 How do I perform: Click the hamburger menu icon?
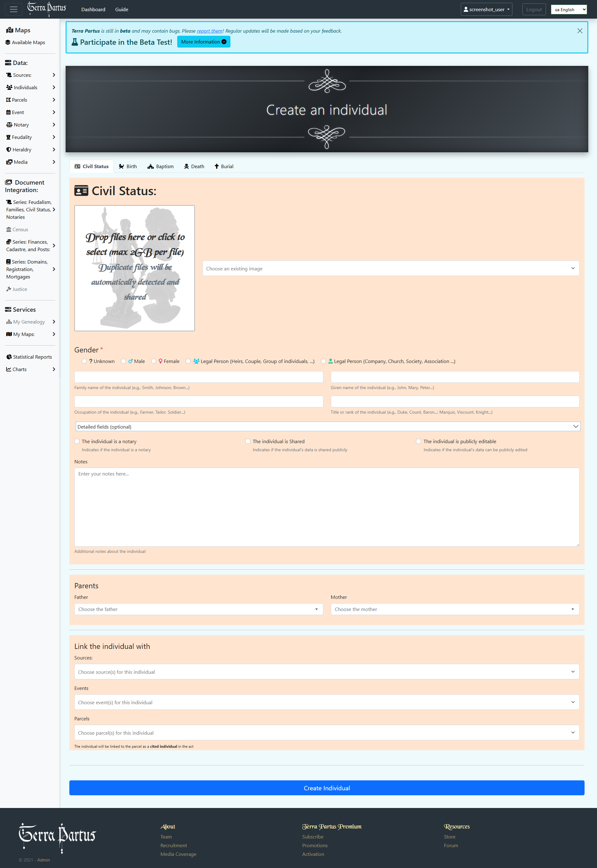click(13, 9)
